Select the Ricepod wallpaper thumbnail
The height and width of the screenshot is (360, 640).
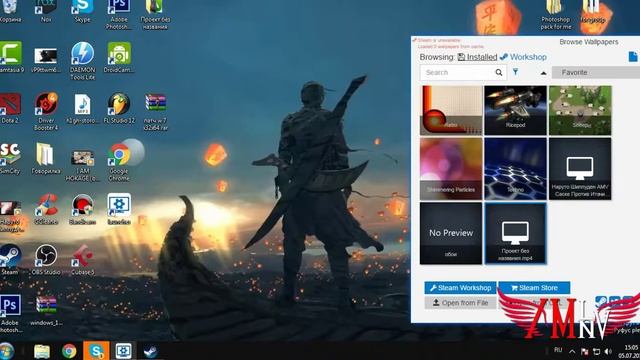(516, 110)
